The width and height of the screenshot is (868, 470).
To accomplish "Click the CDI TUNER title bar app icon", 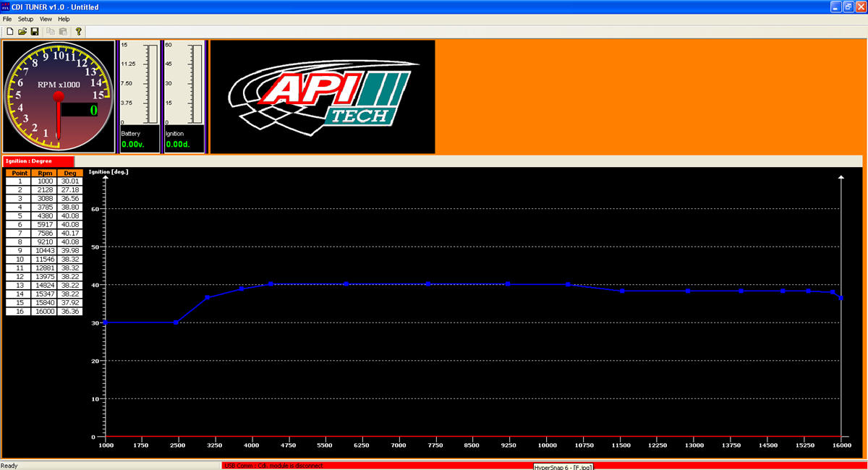I will pos(6,7).
